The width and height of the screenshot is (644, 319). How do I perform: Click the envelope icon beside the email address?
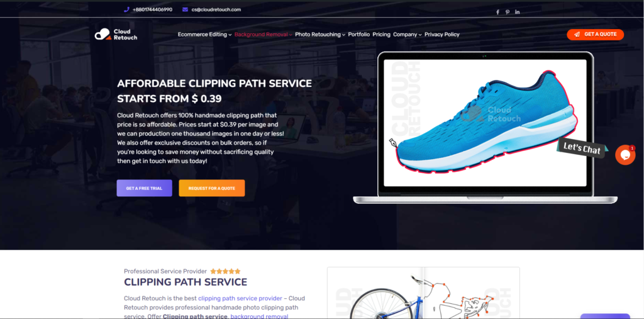point(186,9)
